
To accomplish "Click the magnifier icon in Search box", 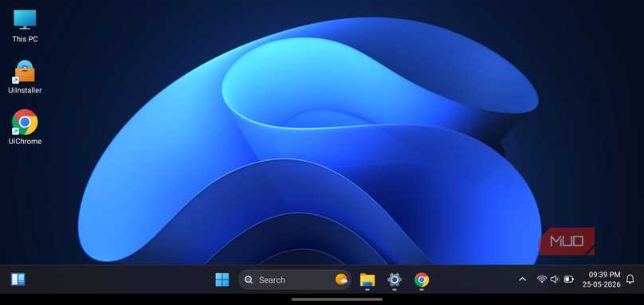I will [249, 280].
